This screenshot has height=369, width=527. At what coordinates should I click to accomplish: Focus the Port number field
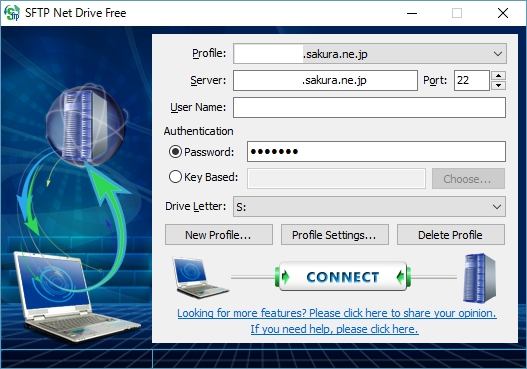472,81
